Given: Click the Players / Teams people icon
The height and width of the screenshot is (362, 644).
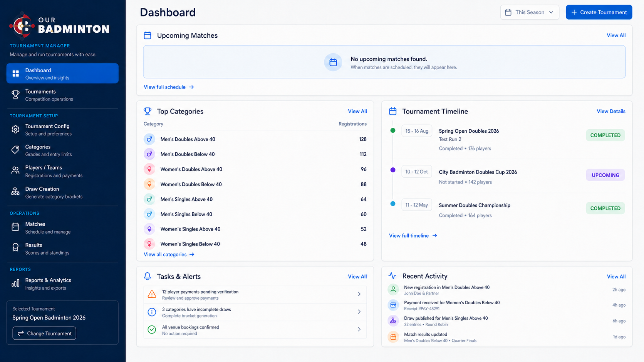Looking at the screenshot, I should [15, 170].
